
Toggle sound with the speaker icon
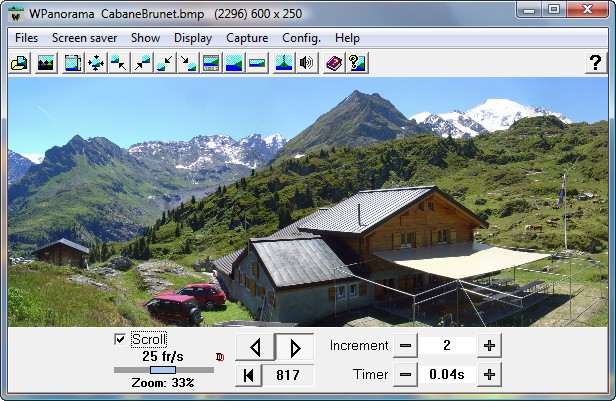click(x=307, y=63)
